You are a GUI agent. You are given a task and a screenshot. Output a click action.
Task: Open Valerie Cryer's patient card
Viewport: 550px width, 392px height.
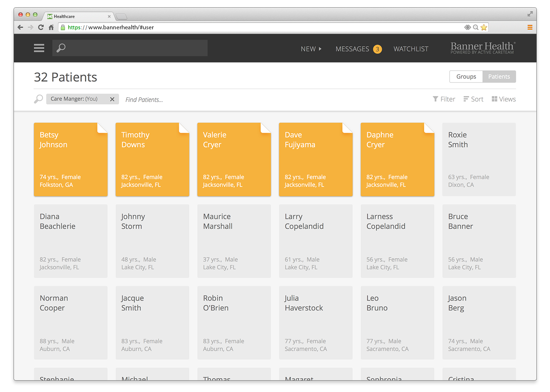[x=234, y=159]
